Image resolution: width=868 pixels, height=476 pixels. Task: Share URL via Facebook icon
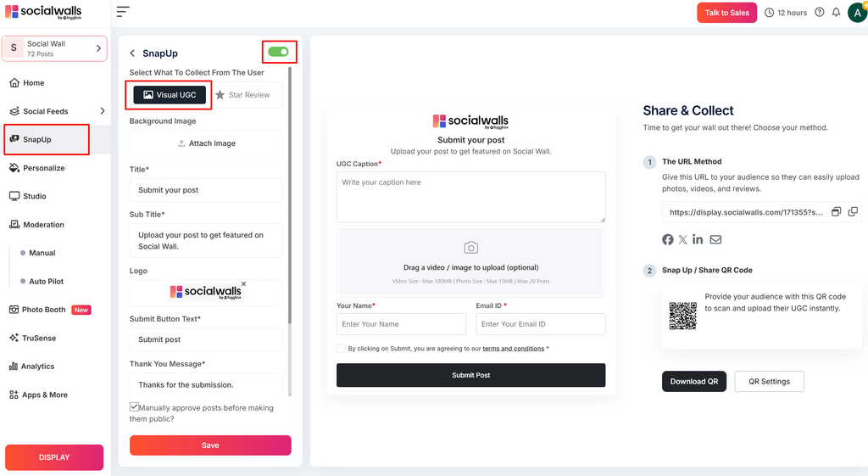[x=668, y=239]
